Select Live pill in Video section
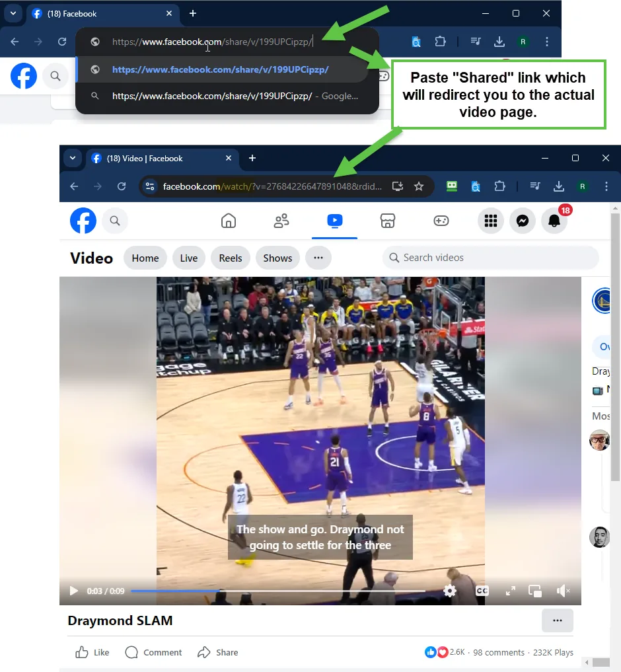Viewport: 621px width, 672px height. click(x=188, y=258)
